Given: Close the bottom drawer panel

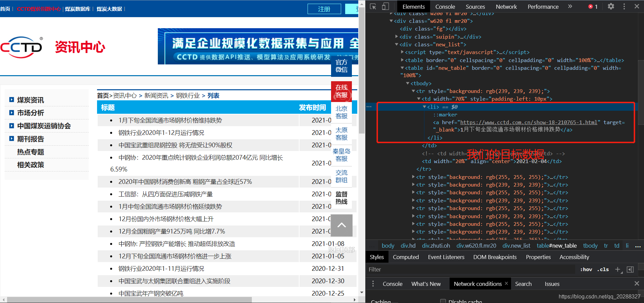Looking at the screenshot, I should (637, 284).
